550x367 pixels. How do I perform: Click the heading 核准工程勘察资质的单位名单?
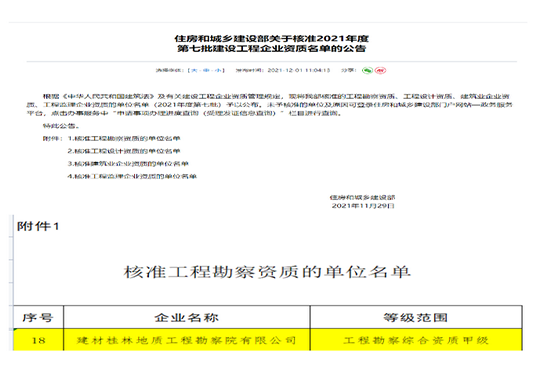tap(267, 272)
